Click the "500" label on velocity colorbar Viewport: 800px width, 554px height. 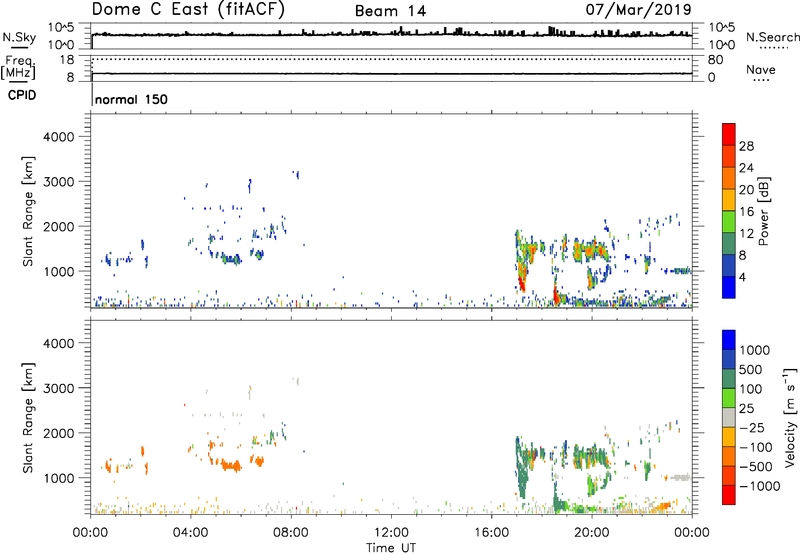[x=751, y=370]
